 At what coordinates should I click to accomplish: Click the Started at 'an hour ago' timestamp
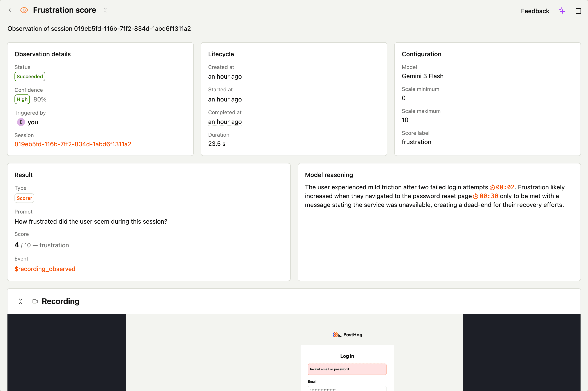coord(225,99)
